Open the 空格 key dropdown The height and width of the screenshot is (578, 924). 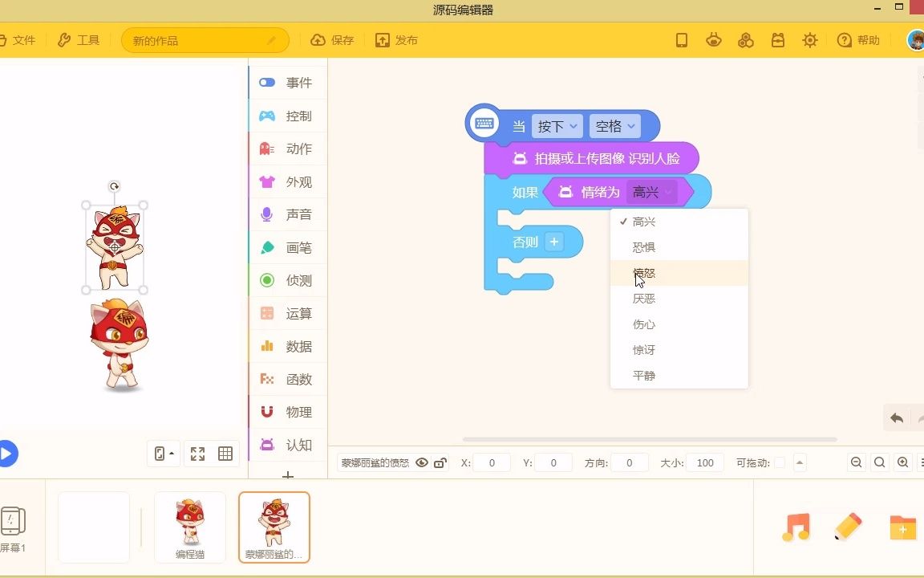click(615, 126)
